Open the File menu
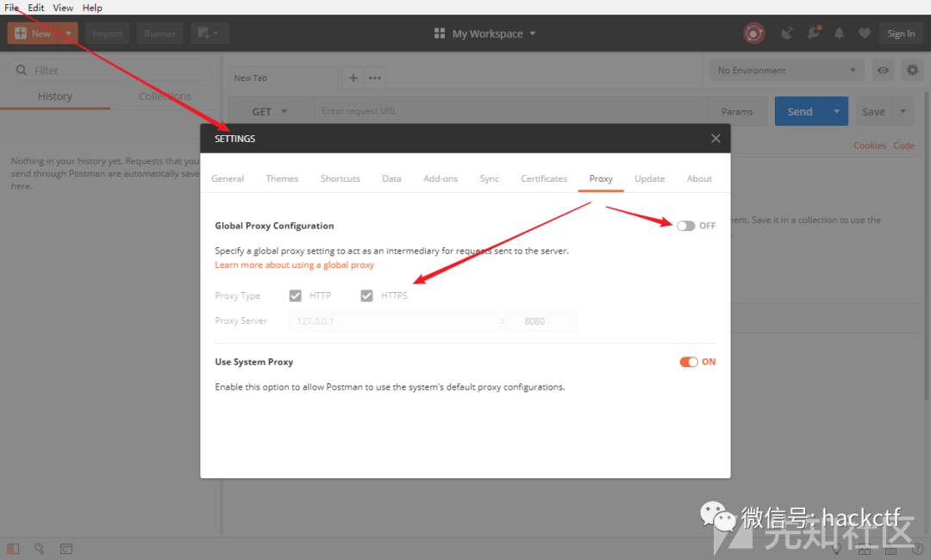 pyautogui.click(x=11, y=8)
